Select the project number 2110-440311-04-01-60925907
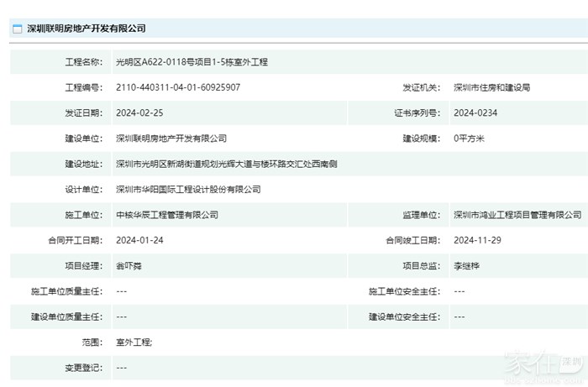The image size is (588, 387). pyautogui.click(x=178, y=87)
